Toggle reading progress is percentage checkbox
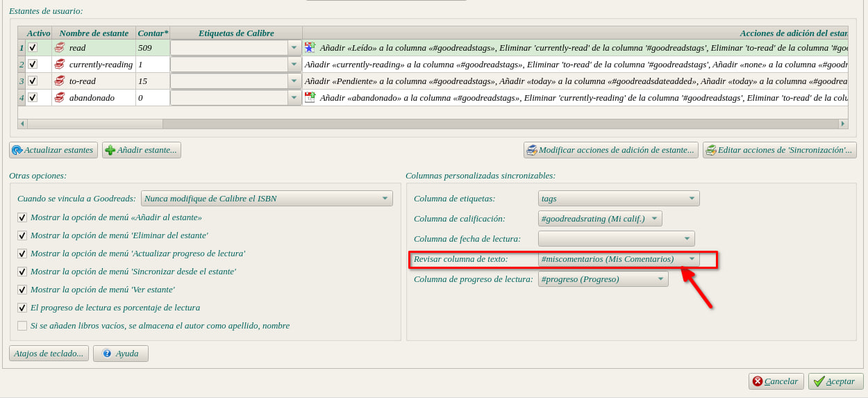Viewport: 868px width, 398px height. click(22, 308)
